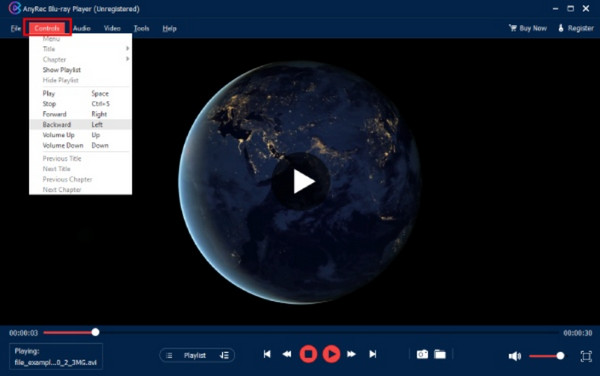Expand the Title submenu arrow

(127, 49)
